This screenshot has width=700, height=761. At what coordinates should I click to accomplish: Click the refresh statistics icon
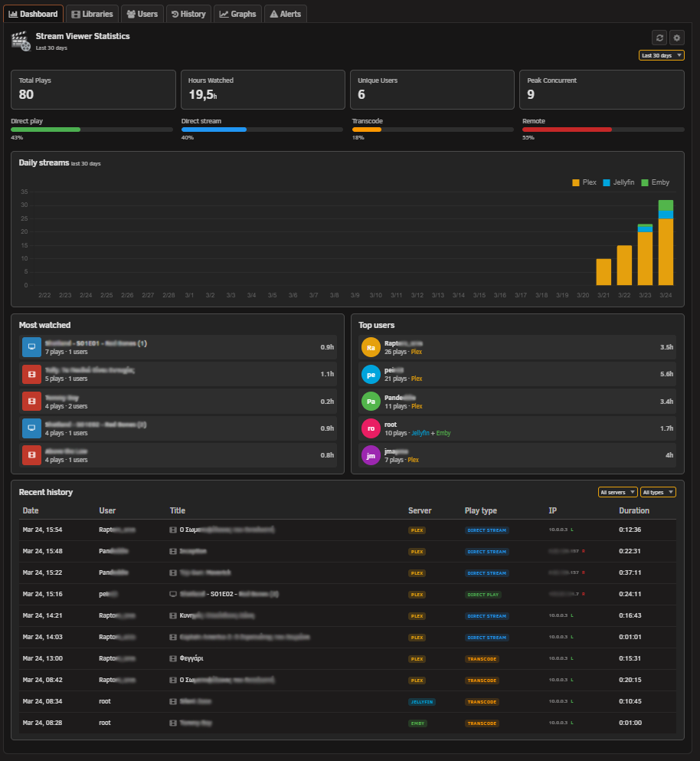point(659,38)
